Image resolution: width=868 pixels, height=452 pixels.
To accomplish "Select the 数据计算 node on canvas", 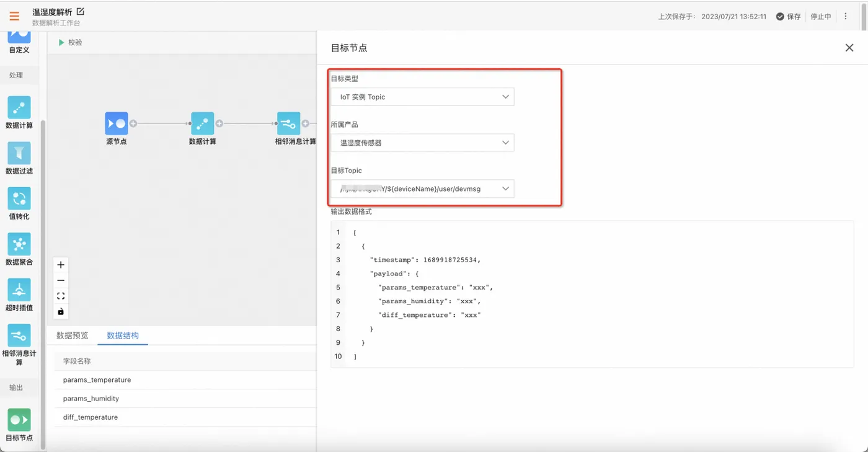I will coord(202,123).
